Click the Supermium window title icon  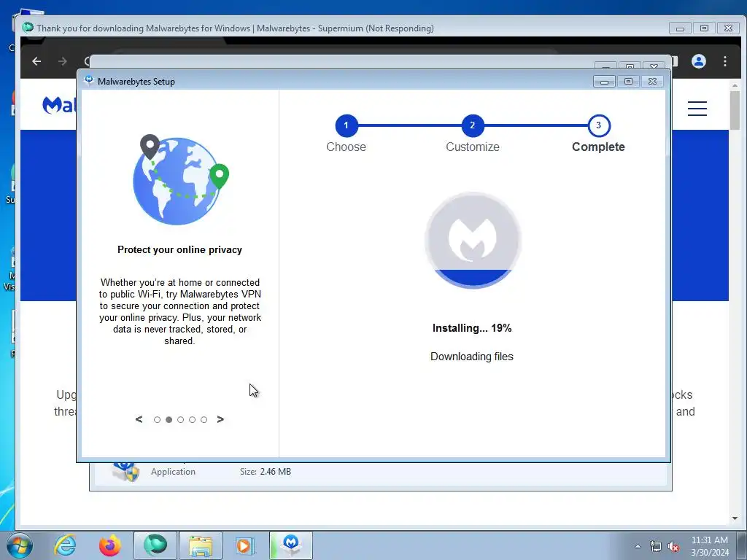click(28, 28)
